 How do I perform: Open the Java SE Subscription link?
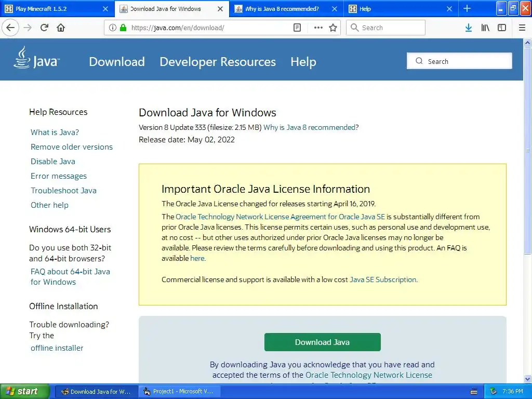(x=383, y=280)
